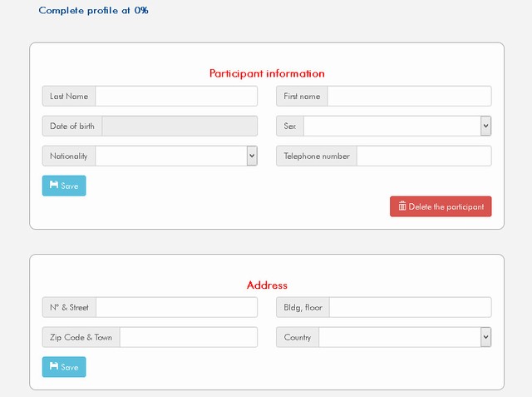Select the Date of birth field

coord(179,127)
